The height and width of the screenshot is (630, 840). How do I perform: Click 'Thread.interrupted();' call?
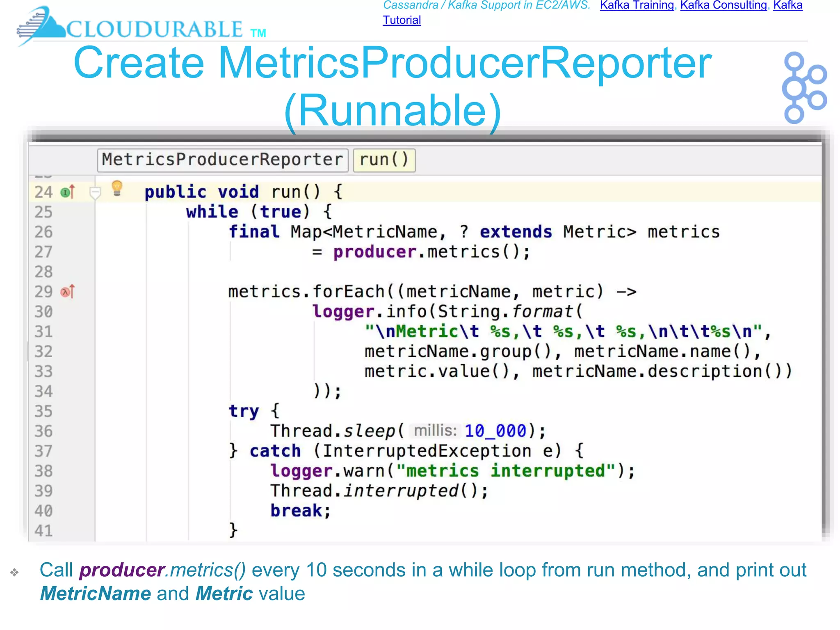379,491
